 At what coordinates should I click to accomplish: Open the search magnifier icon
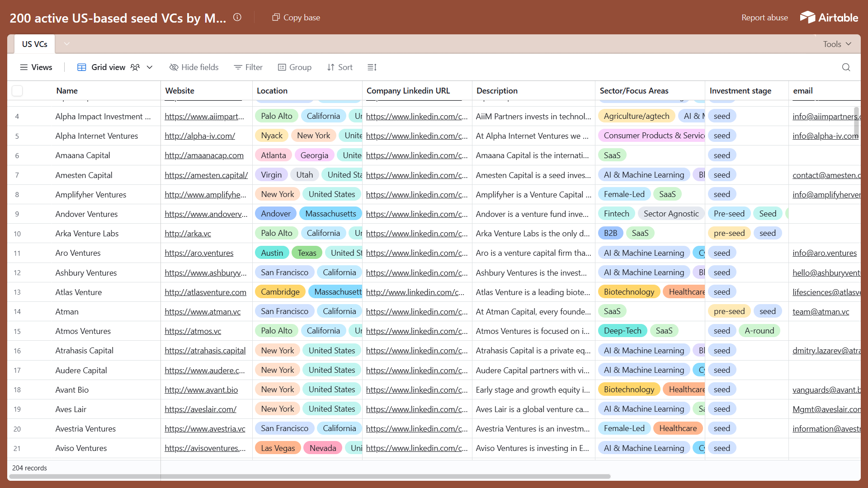click(x=846, y=67)
